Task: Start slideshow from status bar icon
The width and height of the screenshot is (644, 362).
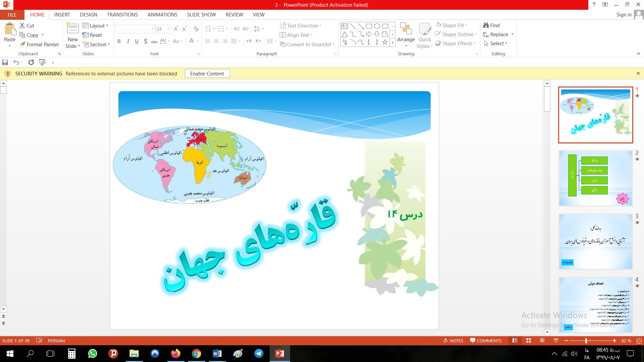Action: (556, 341)
